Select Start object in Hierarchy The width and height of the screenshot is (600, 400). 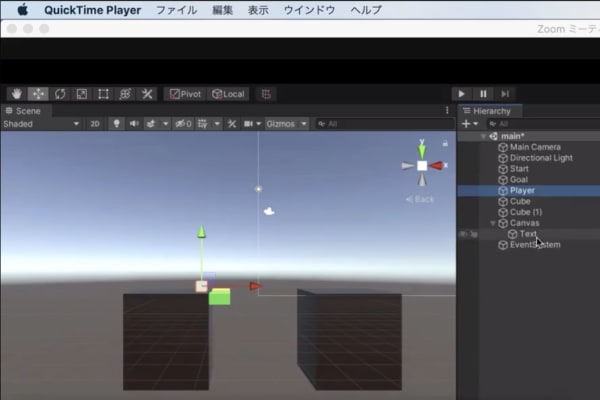pyautogui.click(x=519, y=169)
